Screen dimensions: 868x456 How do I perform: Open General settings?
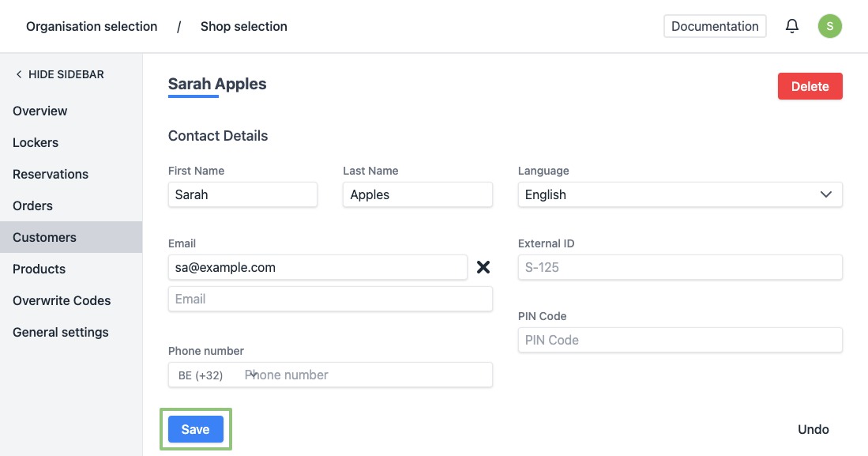61,332
